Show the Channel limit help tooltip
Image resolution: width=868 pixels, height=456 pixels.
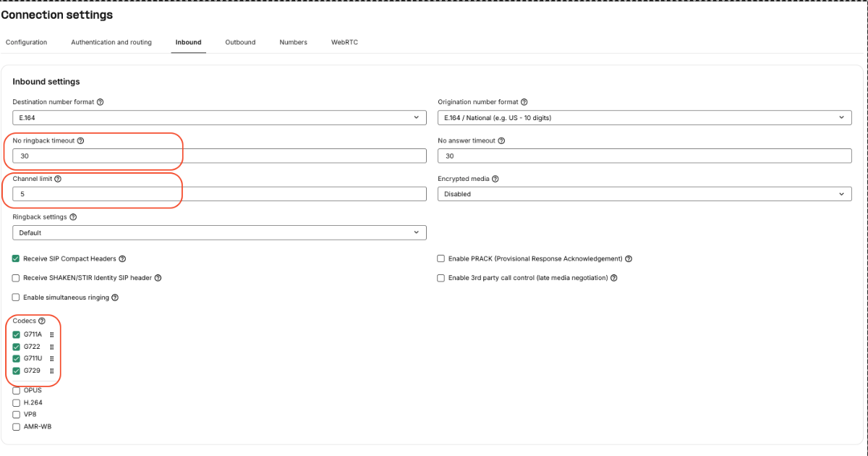click(58, 178)
